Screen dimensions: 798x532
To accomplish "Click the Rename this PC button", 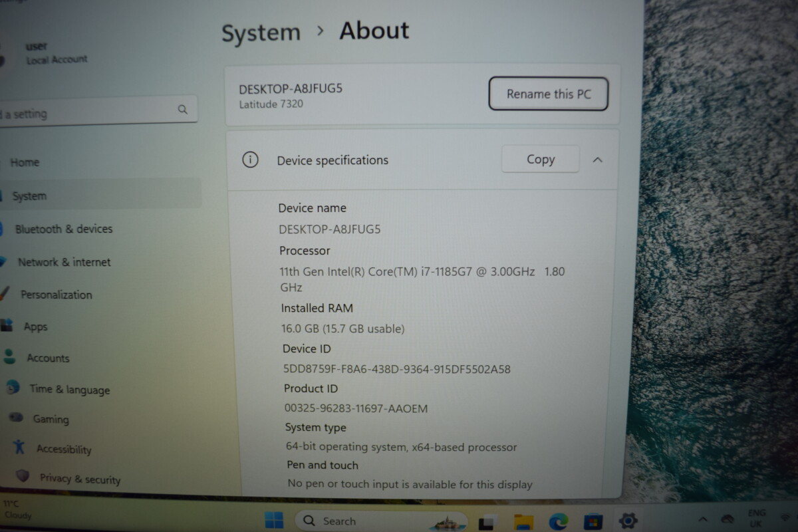I will pos(549,94).
